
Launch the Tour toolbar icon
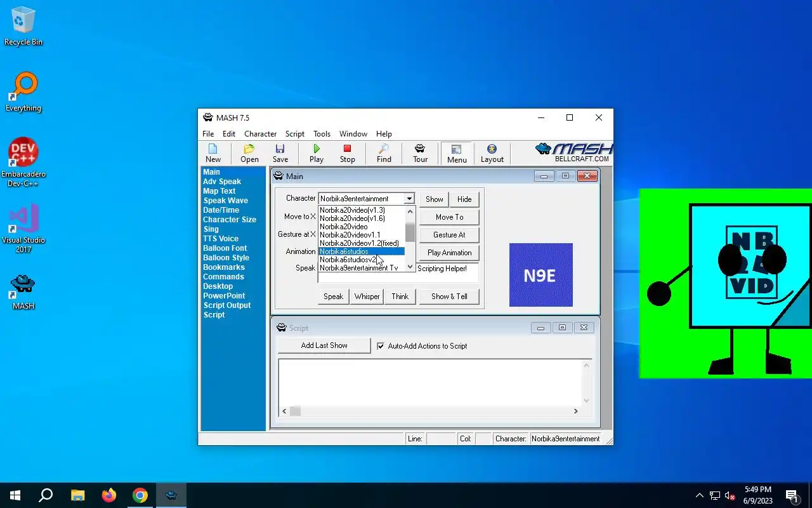(420, 153)
